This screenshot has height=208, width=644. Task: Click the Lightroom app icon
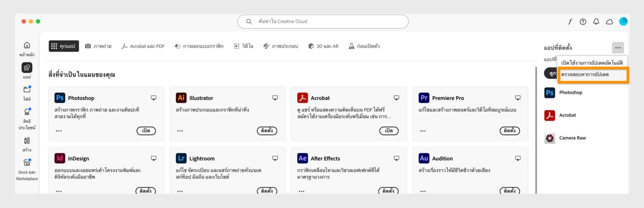181,158
